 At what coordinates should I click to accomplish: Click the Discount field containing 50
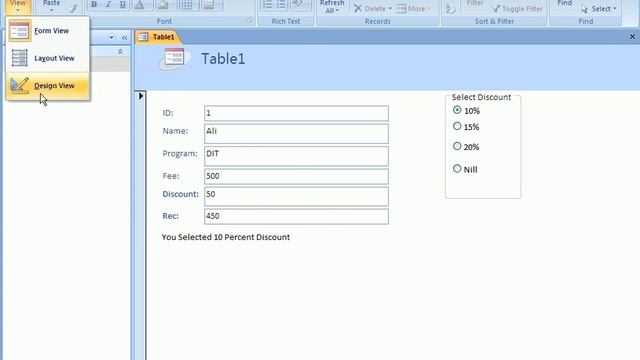[x=296, y=196]
